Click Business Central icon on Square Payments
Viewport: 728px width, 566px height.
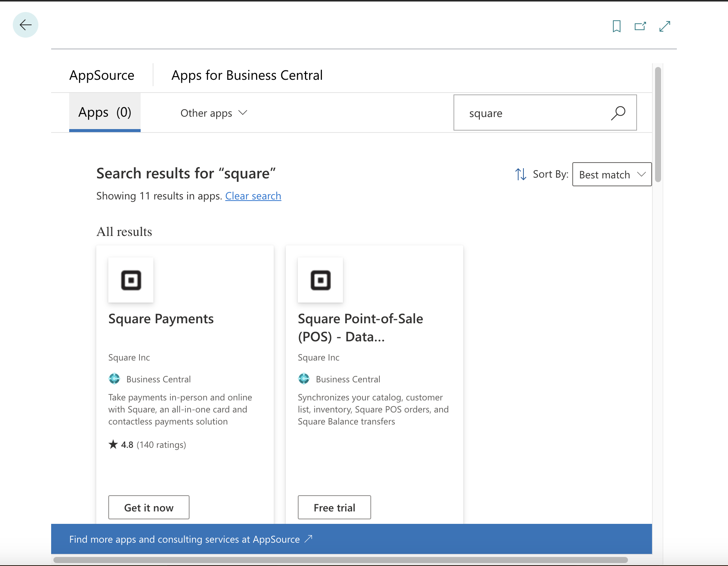pos(114,379)
